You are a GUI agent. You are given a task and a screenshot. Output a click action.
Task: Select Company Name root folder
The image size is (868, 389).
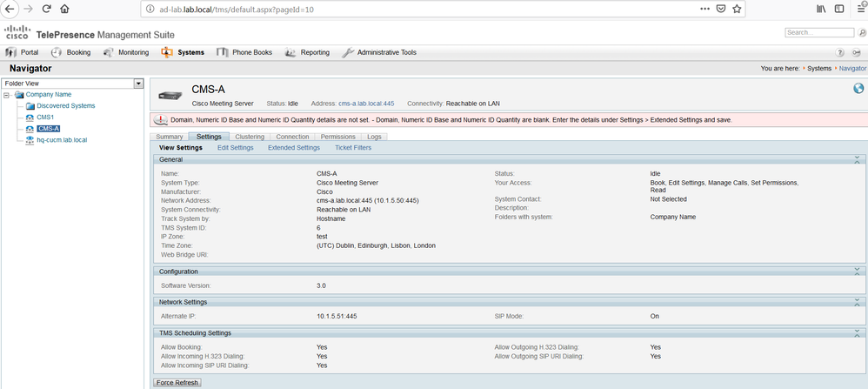pos(49,95)
